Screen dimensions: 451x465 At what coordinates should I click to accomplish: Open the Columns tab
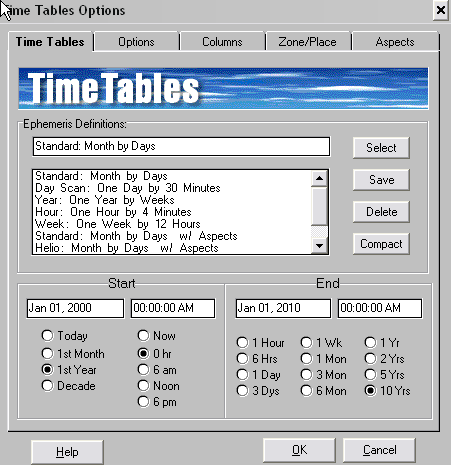pos(222,42)
